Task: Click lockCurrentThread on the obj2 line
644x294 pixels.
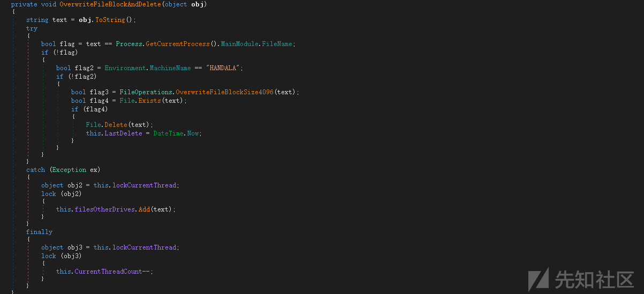Action: coord(144,185)
